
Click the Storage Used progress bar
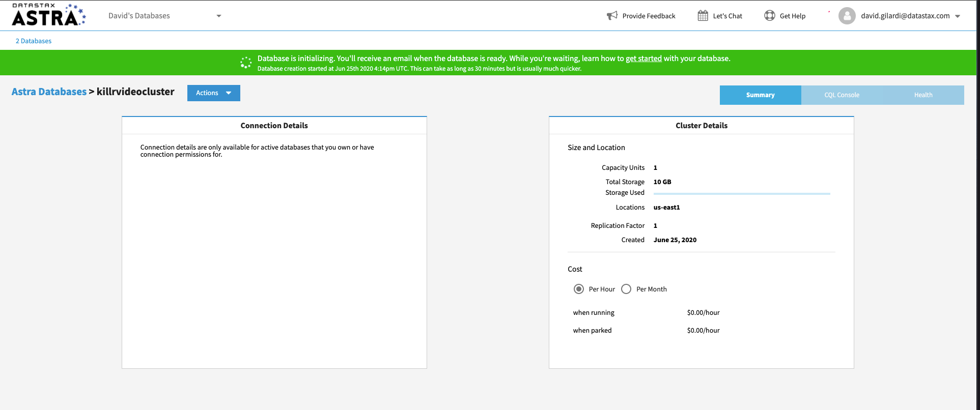tap(742, 194)
